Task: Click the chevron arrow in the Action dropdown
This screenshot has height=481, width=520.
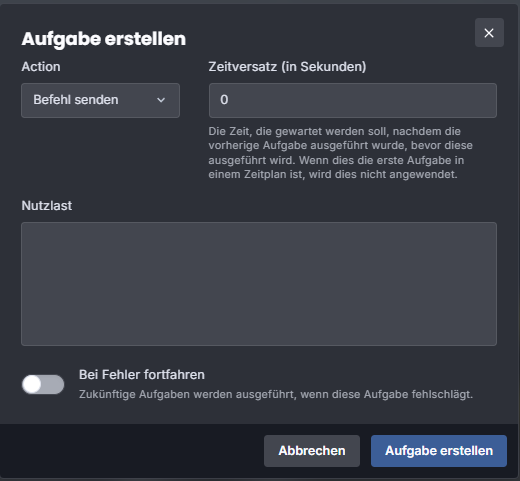Action: 161,100
